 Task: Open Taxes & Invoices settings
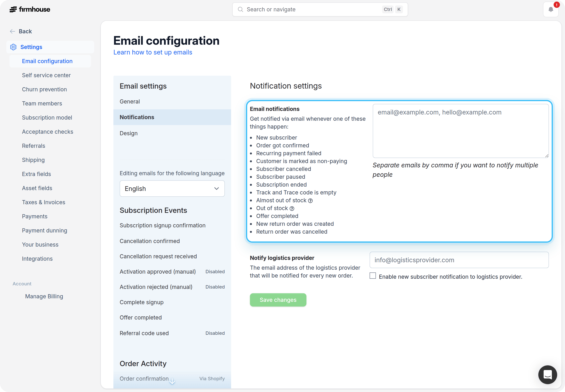click(44, 202)
